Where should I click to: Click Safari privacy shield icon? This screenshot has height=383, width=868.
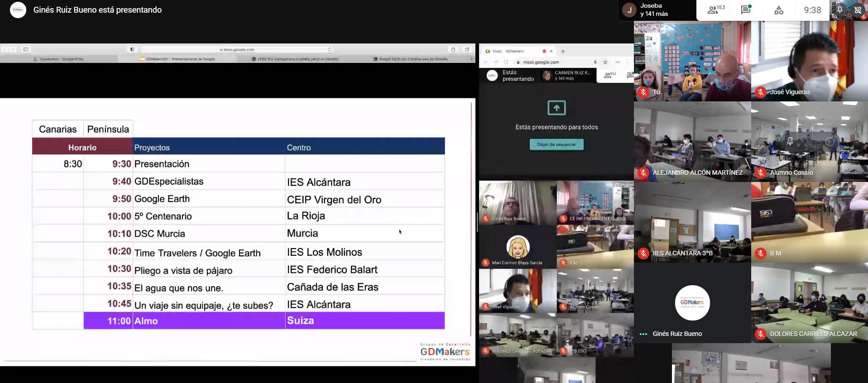(x=132, y=49)
